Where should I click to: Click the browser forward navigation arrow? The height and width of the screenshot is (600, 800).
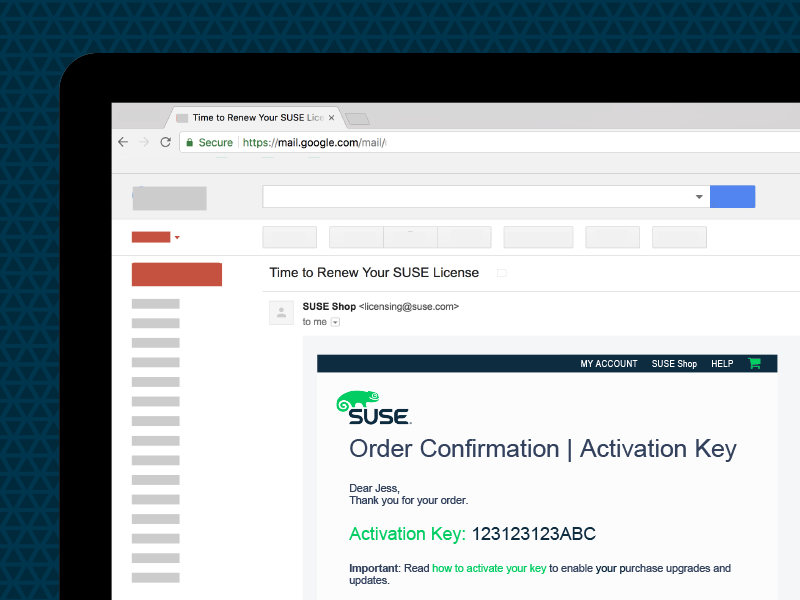(143, 142)
